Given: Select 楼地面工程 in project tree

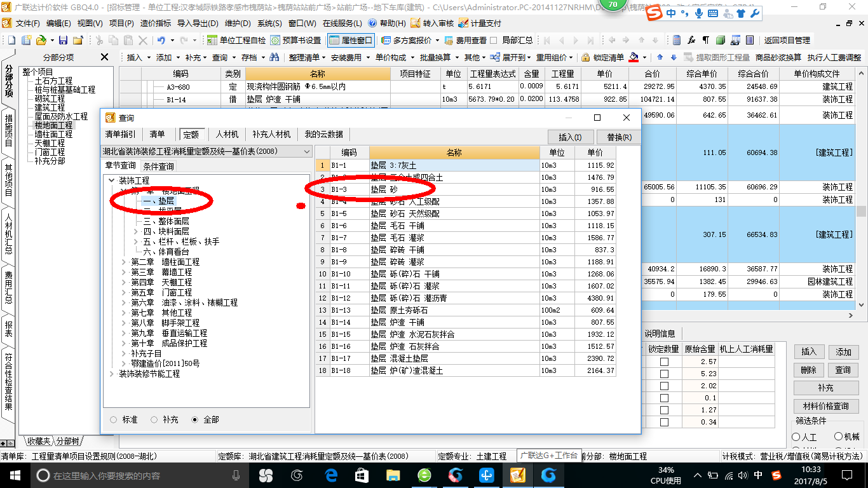Looking at the screenshot, I should click(x=54, y=125).
